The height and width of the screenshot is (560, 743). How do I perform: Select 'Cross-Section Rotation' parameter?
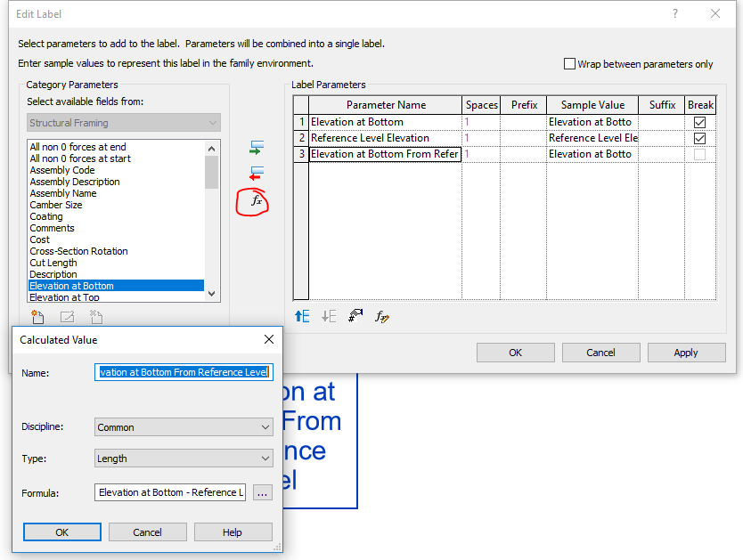click(x=116, y=251)
